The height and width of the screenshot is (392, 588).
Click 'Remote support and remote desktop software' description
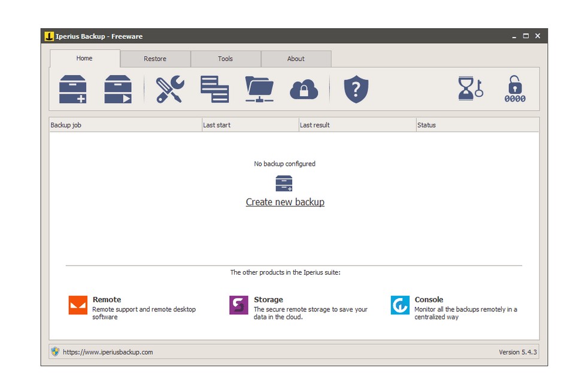coord(144,313)
